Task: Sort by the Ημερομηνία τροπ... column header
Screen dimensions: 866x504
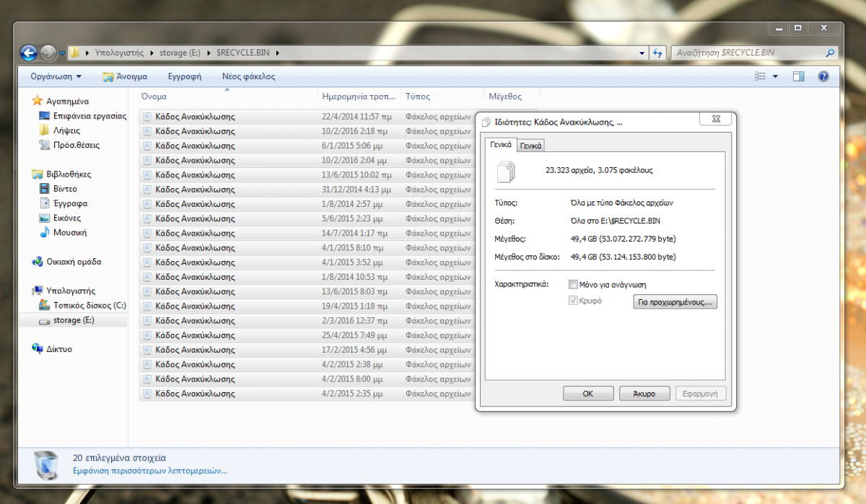Action: pyautogui.click(x=359, y=97)
